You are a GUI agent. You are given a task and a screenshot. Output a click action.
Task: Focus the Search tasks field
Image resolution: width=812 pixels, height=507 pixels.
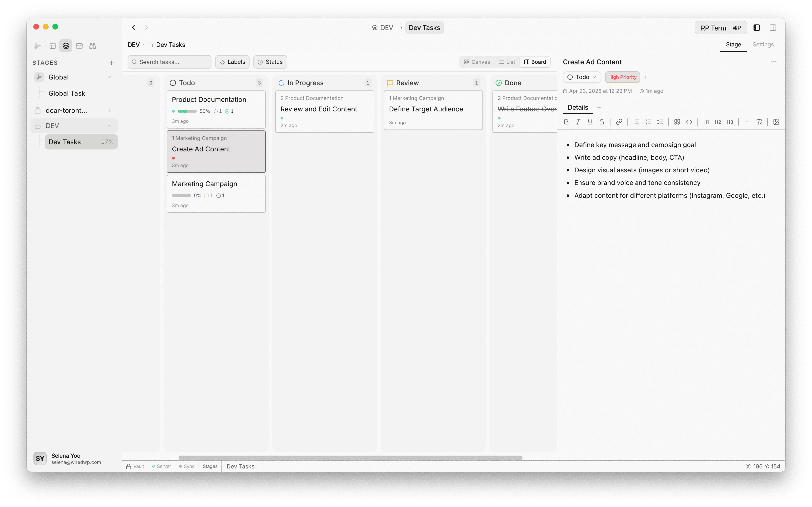pos(169,62)
